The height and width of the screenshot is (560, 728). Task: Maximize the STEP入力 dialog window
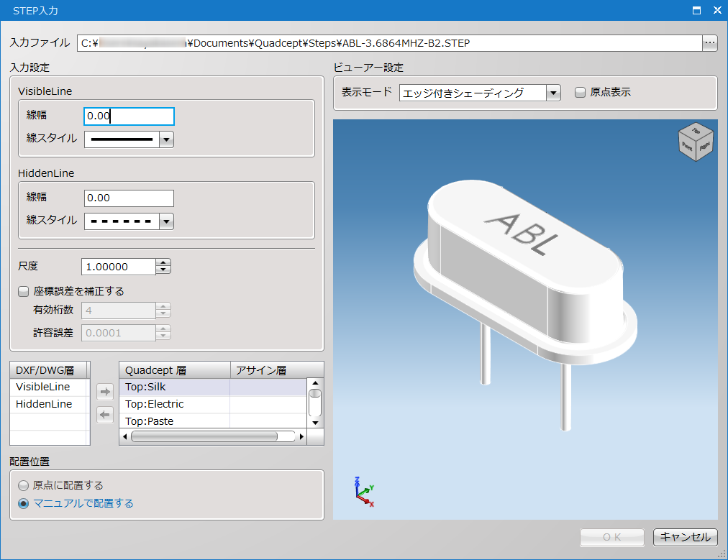click(x=696, y=10)
